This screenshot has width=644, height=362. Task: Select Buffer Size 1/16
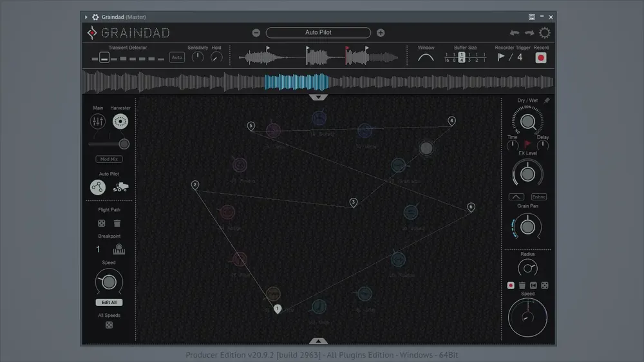[446, 57]
